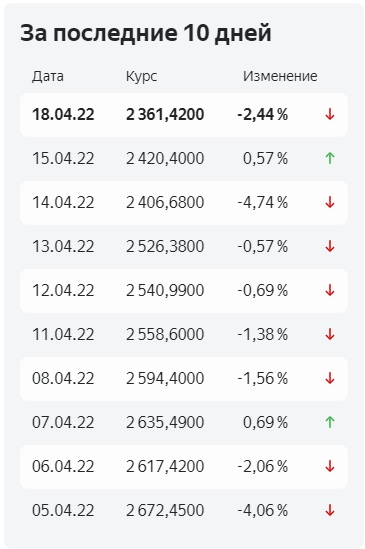Click the red down arrow for 05.04.22

(x=330, y=510)
